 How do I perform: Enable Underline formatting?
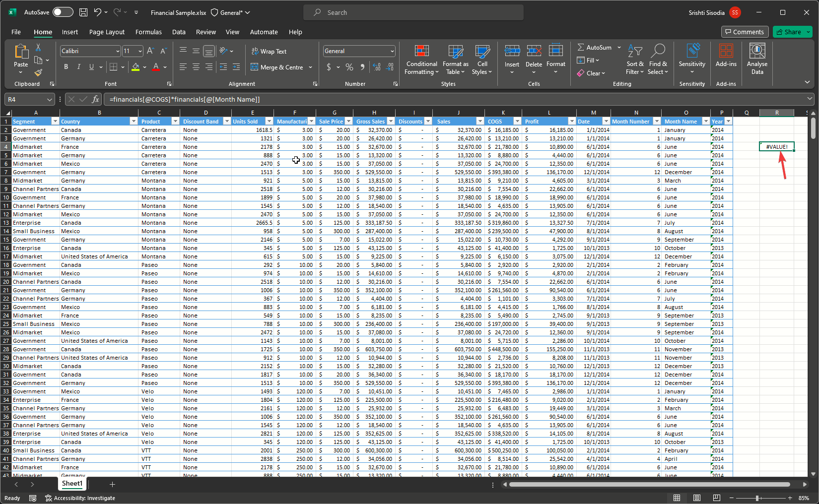(91, 67)
